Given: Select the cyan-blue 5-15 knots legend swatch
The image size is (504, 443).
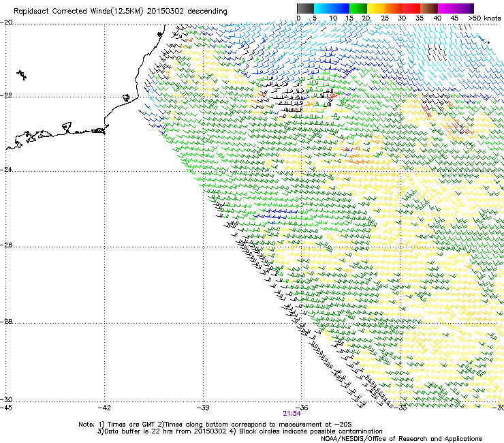Looking at the screenshot, I should click(332, 8).
